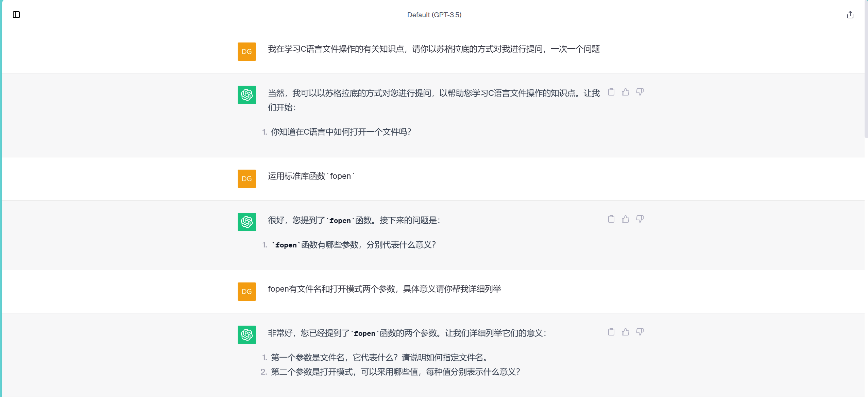Toggle the sidebar panel icon

tap(16, 15)
